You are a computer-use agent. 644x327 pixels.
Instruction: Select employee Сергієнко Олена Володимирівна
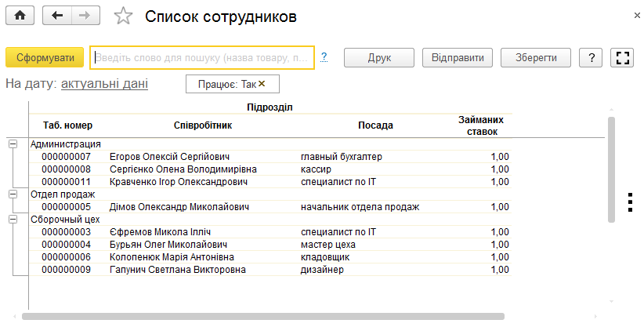pyautogui.click(x=183, y=169)
